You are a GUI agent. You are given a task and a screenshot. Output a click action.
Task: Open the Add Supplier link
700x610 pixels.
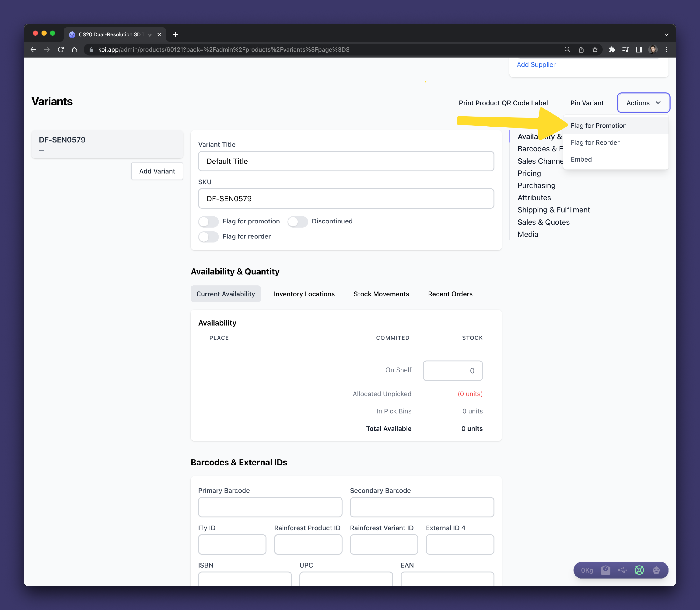tap(536, 65)
